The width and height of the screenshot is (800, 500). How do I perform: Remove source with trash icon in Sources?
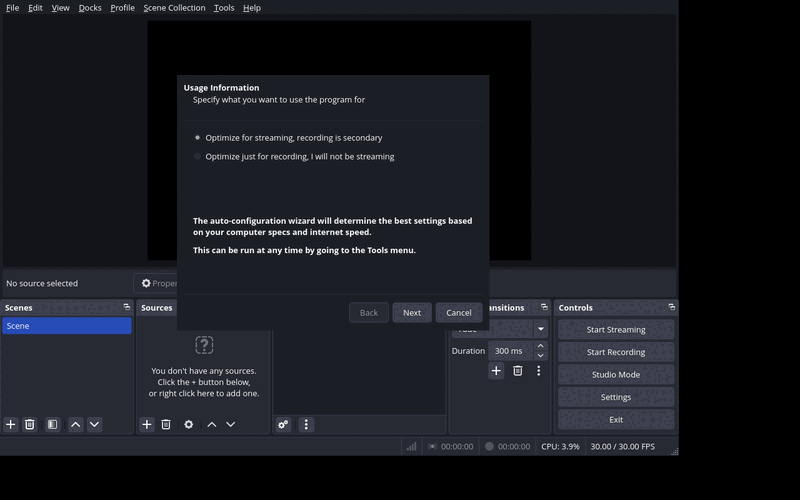[x=166, y=424]
